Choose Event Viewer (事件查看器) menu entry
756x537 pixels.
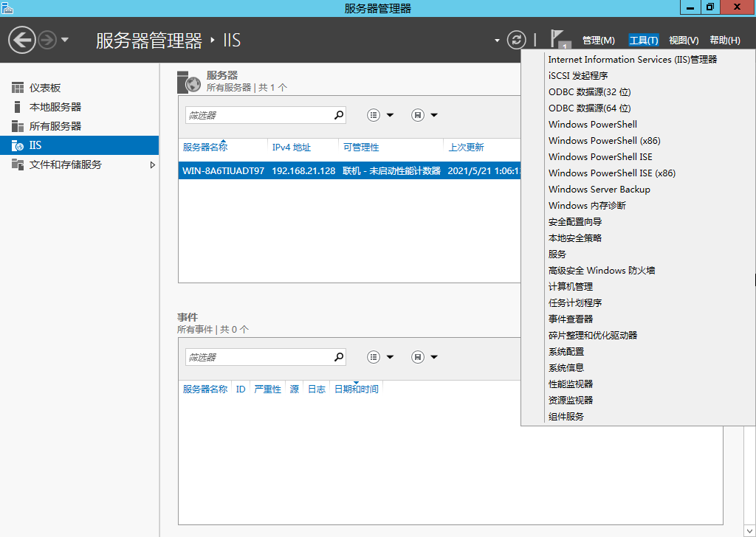(571, 319)
